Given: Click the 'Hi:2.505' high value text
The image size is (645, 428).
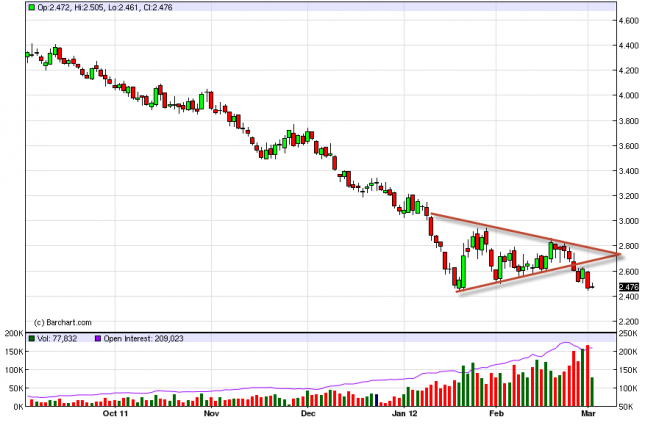Looking at the screenshot, I should 89,7.
